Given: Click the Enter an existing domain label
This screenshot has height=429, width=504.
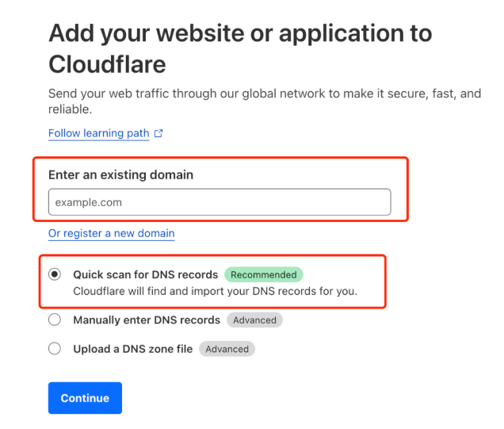Looking at the screenshot, I should point(121,174).
